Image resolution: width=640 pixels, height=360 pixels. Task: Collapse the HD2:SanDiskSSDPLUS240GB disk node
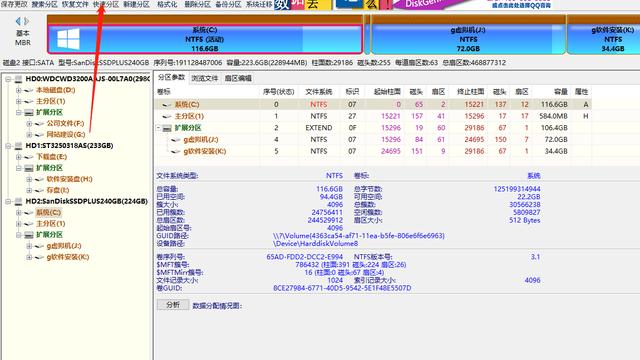[x=8, y=201]
